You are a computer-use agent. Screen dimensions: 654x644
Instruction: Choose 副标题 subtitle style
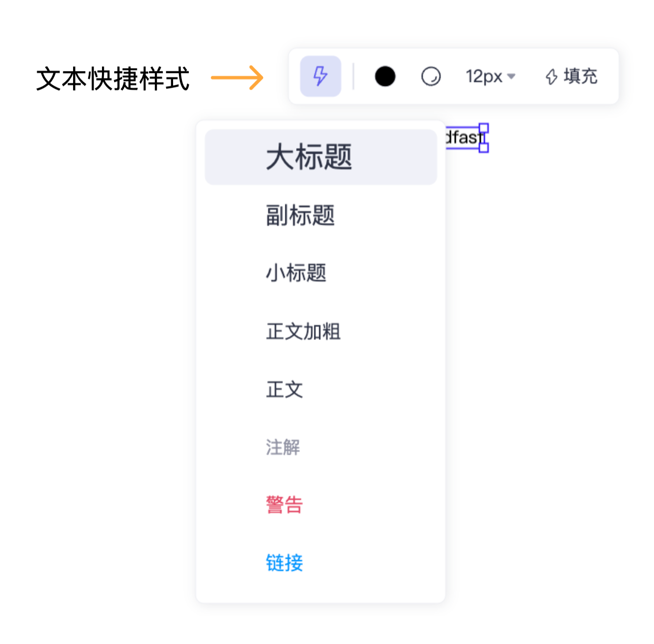click(x=300, y=216)
